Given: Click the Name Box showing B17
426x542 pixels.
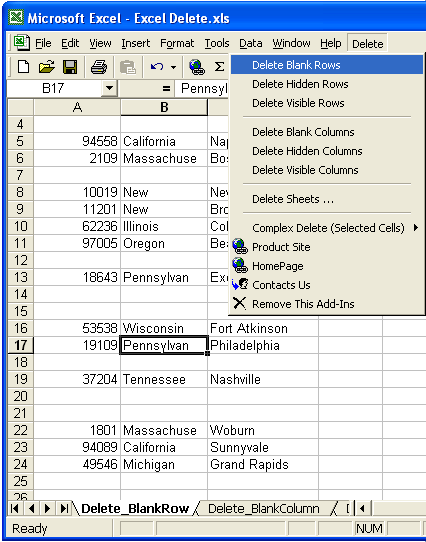Looking at the screenshot, I should click(54, 88).
